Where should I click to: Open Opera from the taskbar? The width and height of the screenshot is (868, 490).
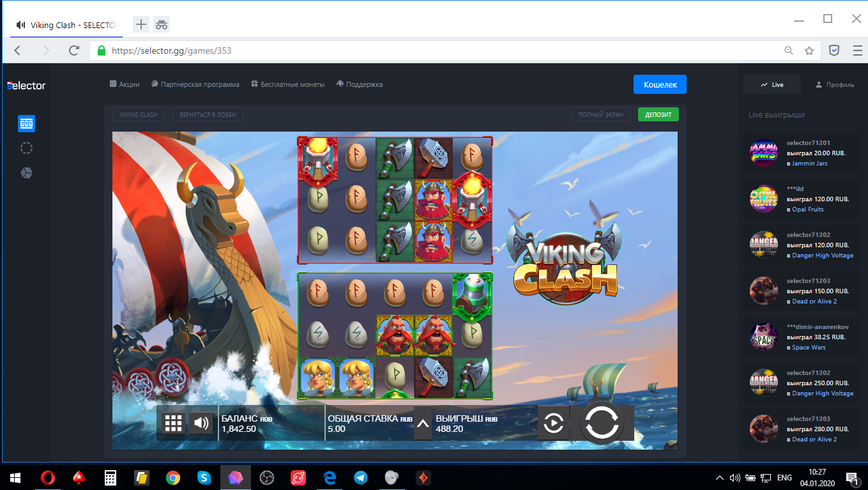tap(48, 477)
